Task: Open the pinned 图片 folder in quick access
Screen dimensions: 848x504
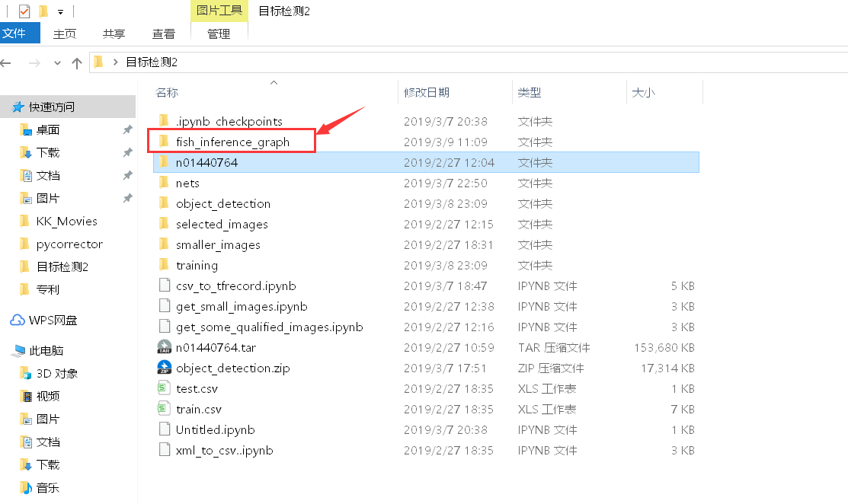Action: (x=47, y=198)
